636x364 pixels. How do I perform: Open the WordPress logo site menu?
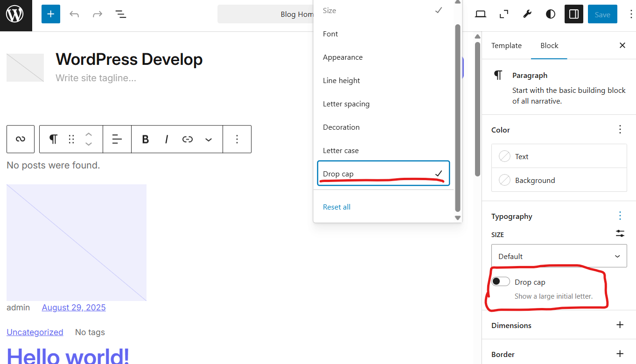coord(15,14)
